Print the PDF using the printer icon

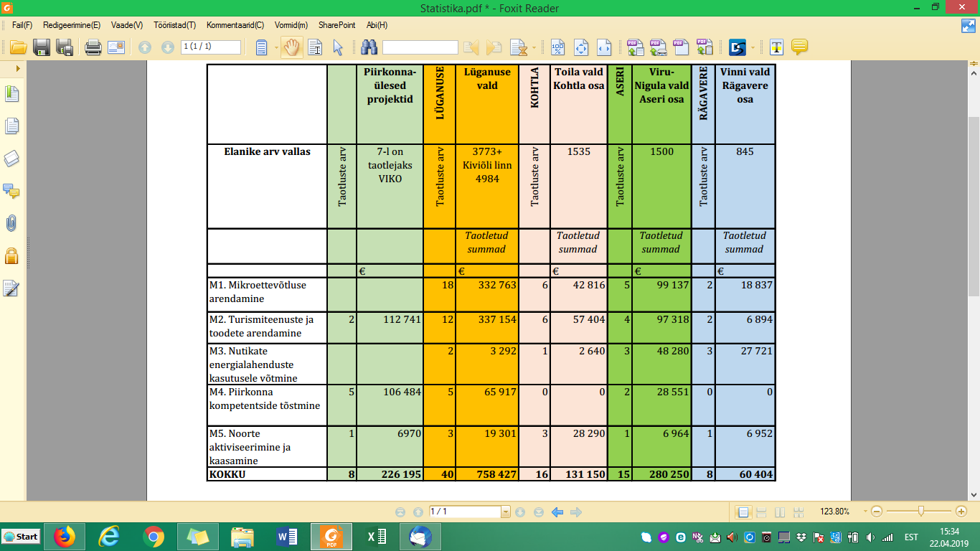93,47
